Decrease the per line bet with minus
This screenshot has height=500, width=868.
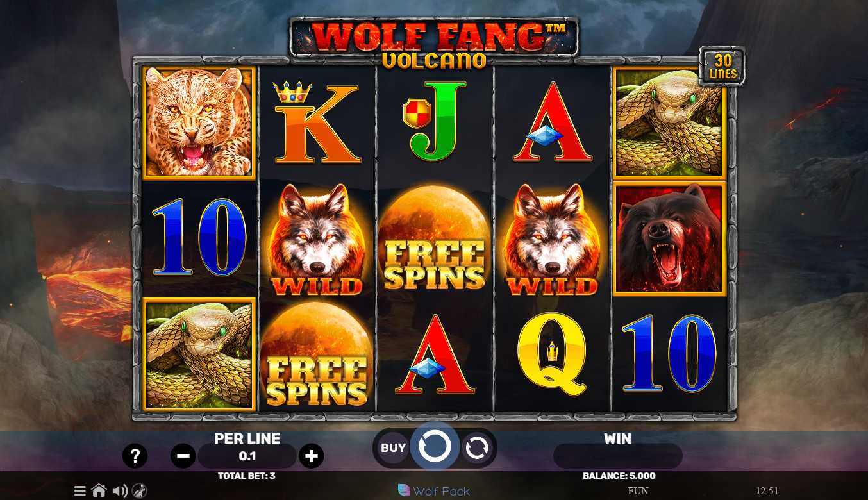click(x=183, y=456)
